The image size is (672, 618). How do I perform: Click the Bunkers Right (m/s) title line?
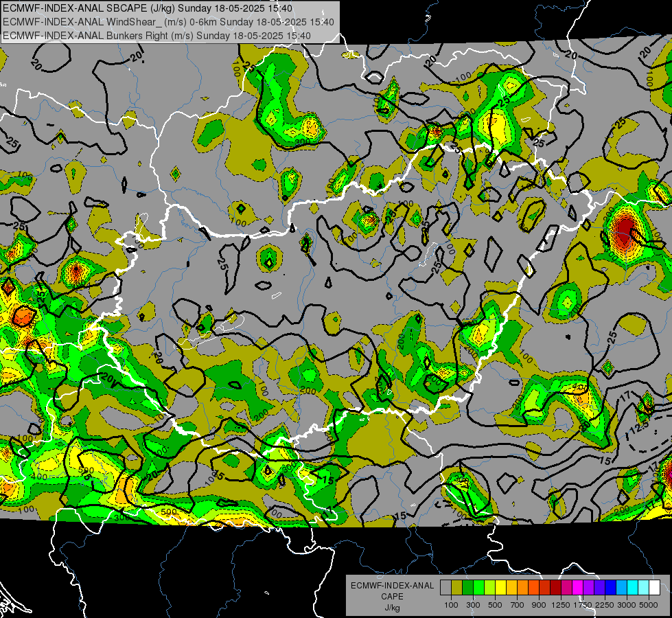157,36
